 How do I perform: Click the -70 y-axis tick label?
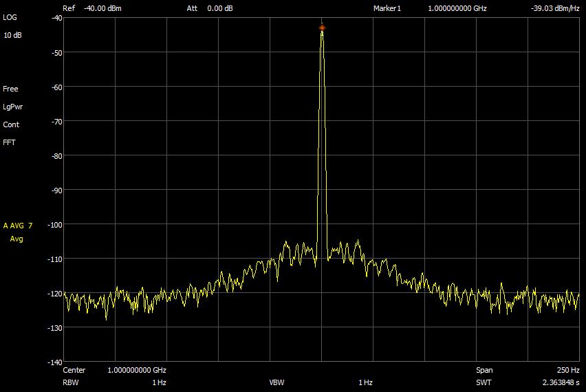click(56, 122)
